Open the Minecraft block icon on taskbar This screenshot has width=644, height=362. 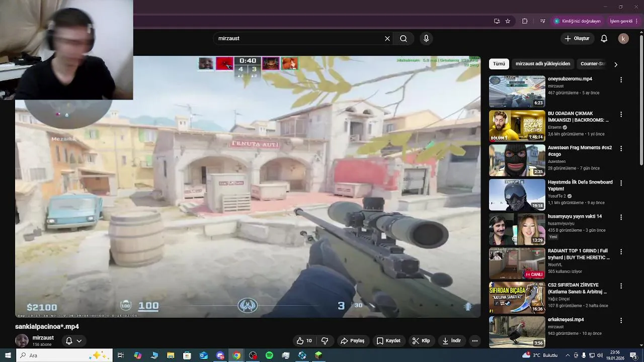(318, 355)
